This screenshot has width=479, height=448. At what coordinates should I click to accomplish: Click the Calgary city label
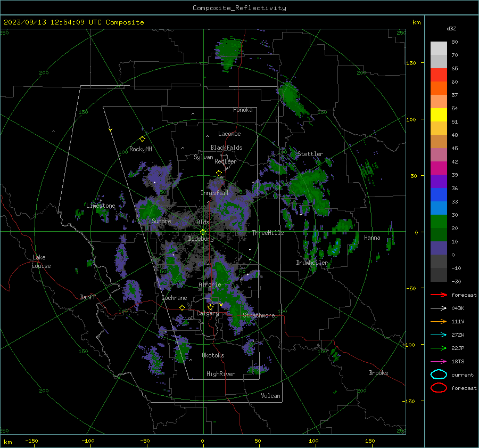tap(208, 313)
